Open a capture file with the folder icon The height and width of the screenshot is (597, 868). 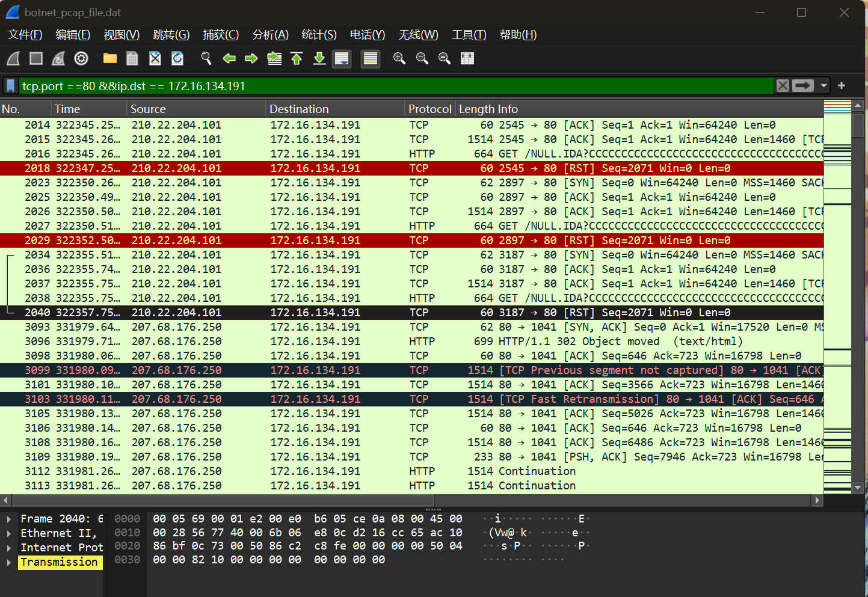(x=109, y=58)
